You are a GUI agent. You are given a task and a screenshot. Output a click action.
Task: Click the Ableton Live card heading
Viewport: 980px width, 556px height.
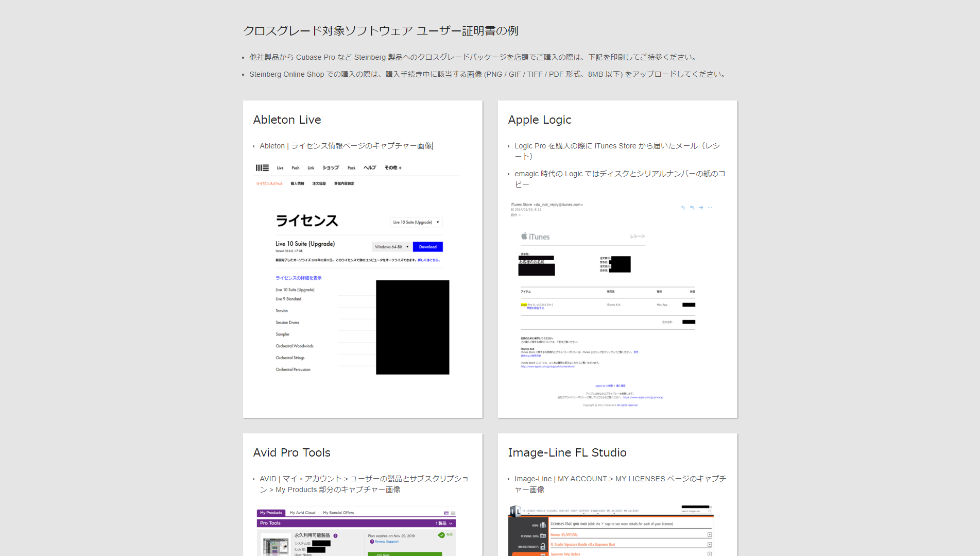click(x=287, y=120)
